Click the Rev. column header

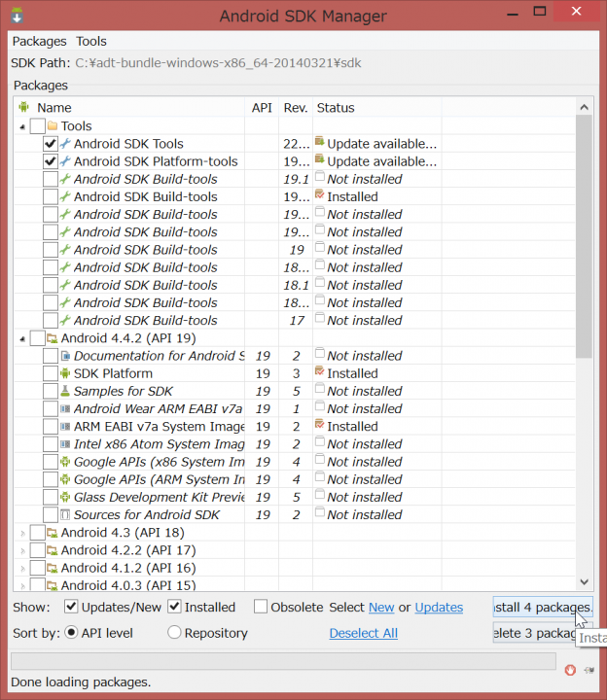pyautogui.click(x=296, y=108)
